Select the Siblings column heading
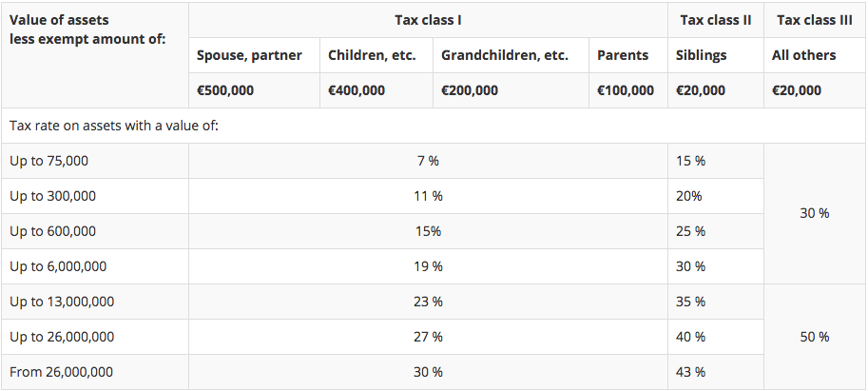Screen dimensions: 868x391 (x=701, y=55)
